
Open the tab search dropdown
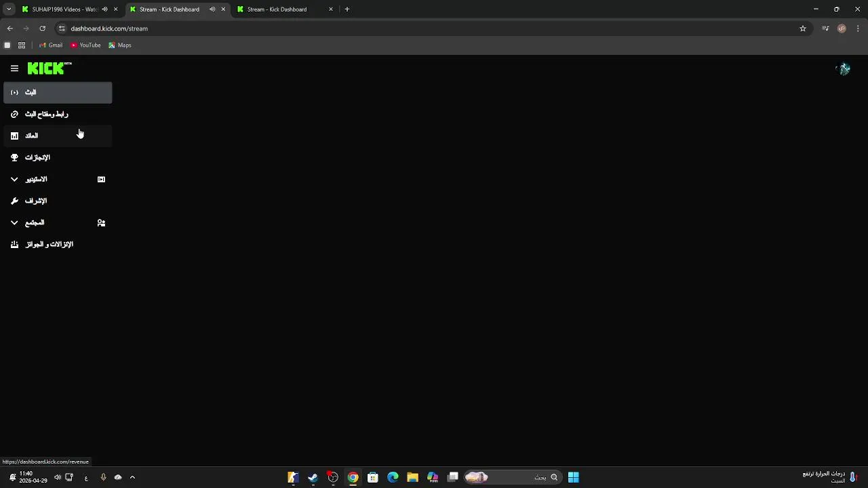coord(9,9)
